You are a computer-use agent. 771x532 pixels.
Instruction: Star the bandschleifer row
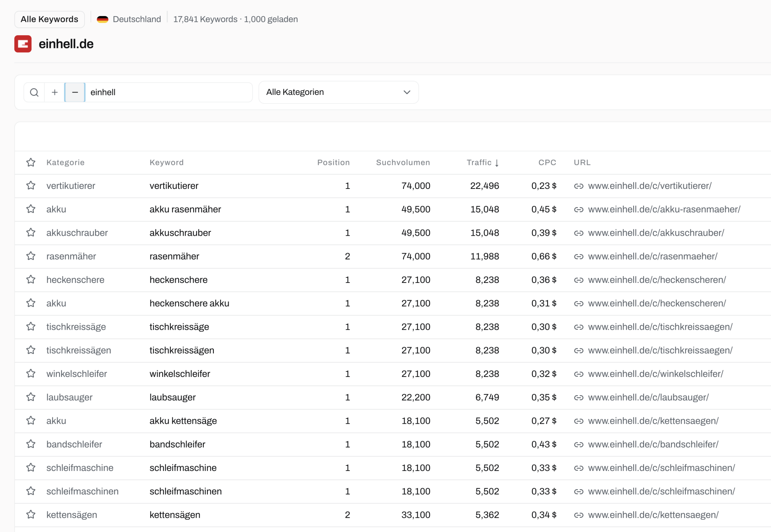[x=31, y=444]
